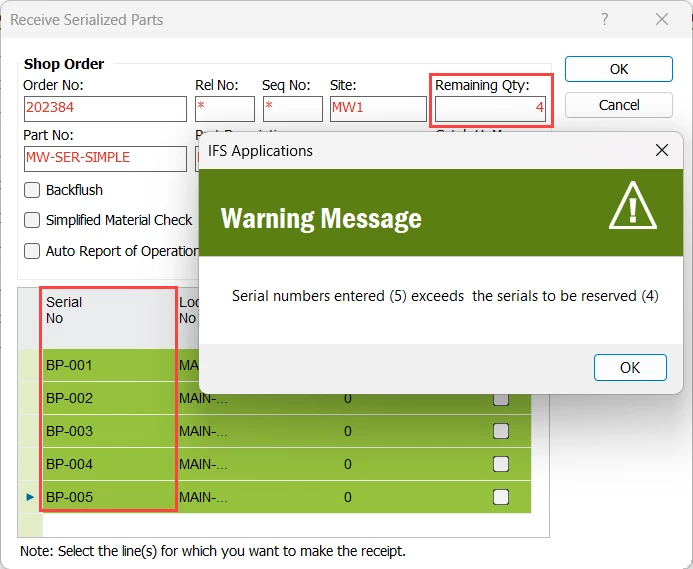This screenshot has width=693, height=569.
Task: Enable the Backflush checkbox
Action: (x=32, y=190)
